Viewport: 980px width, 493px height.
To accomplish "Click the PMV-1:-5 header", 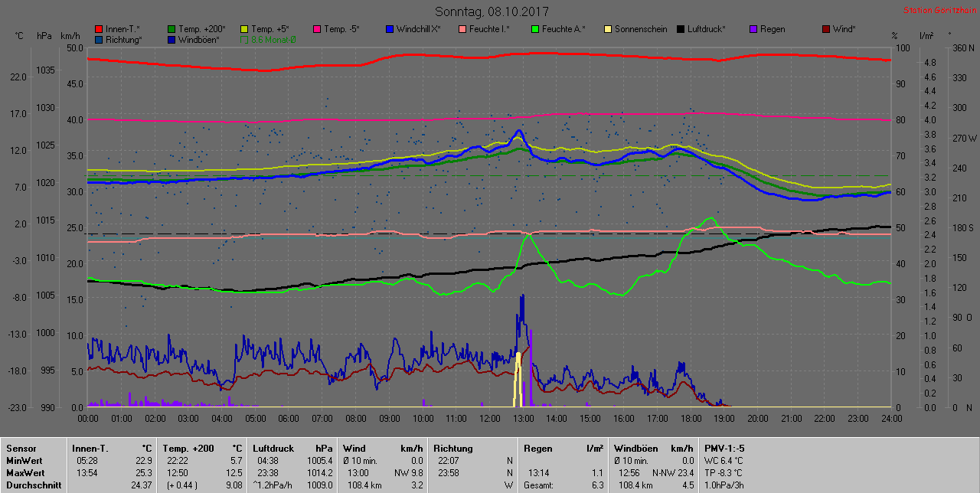I will 724,448.
